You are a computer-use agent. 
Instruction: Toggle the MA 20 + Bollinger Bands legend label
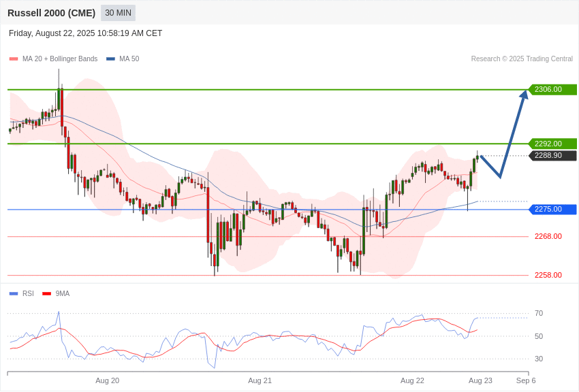[x=60, y=59]
